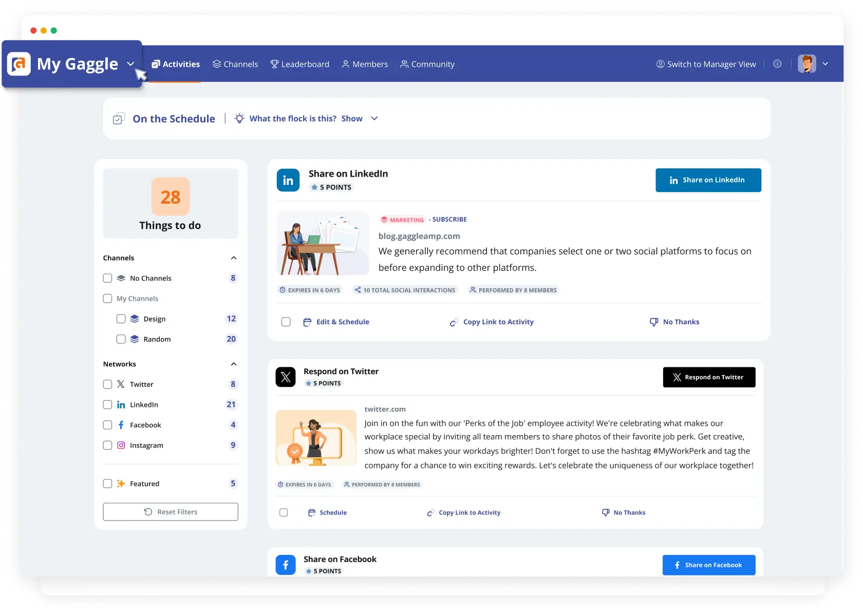Click Expires in 6 Days on Twitter card
This screenshot has width=863, height=616.
click(x=305, y=484)
